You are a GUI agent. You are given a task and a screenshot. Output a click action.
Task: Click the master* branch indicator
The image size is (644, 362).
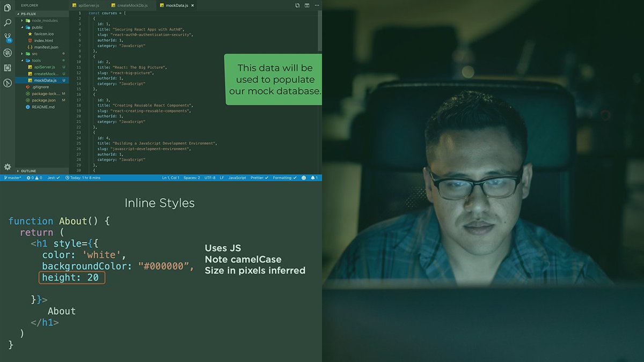tap(13, 177)
